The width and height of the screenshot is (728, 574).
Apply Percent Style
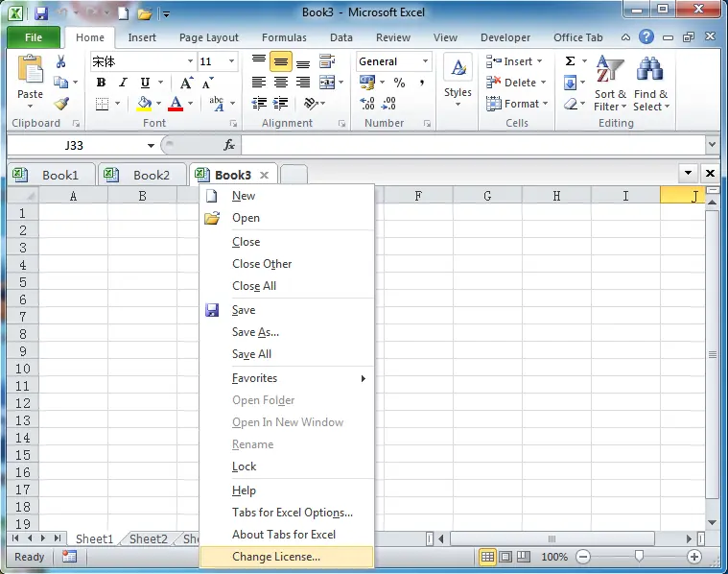[x=399, y=83]
